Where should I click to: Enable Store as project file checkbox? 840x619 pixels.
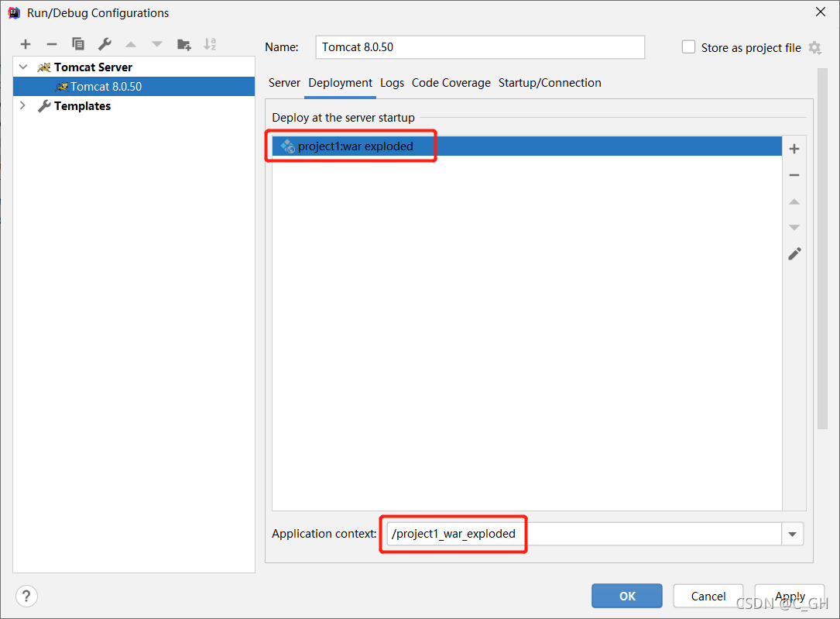[688, 47]
